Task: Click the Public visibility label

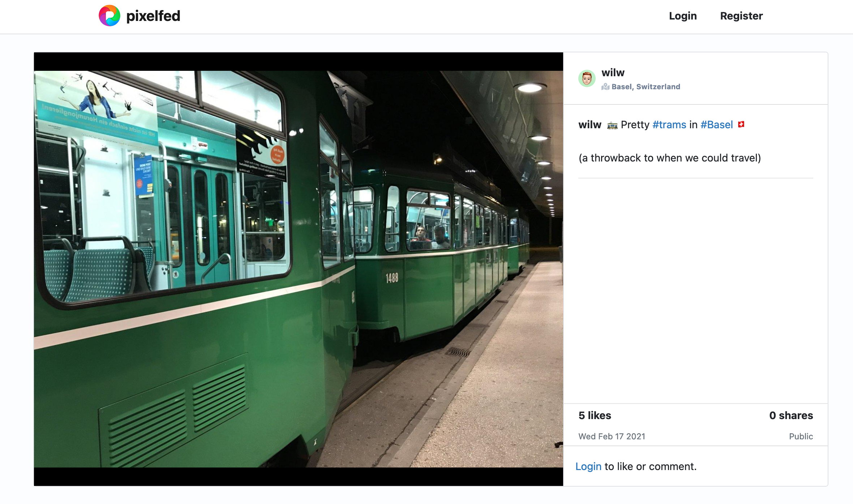Action: point(801,436)
